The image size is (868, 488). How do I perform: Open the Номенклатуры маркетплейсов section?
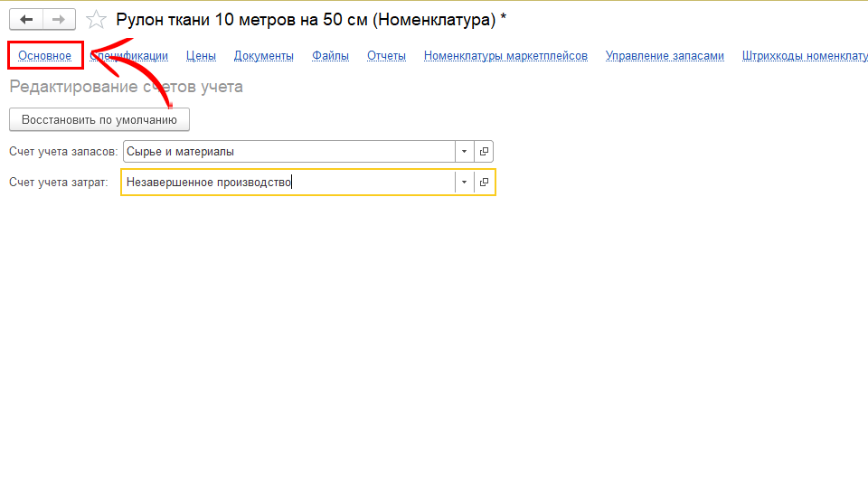coord(505,56)
